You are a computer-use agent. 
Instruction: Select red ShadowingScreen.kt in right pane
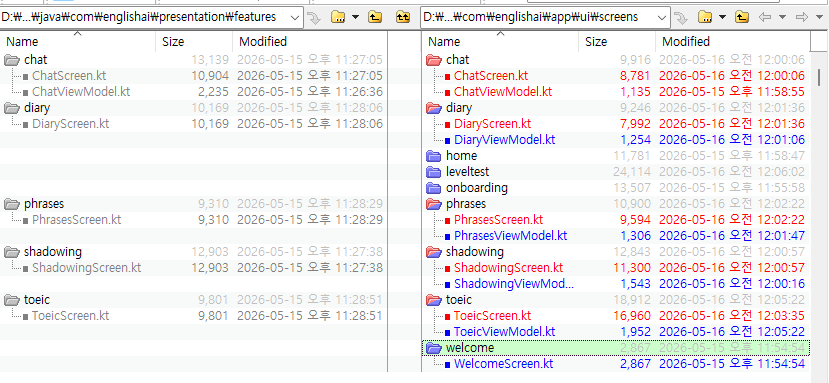[509, 268]
